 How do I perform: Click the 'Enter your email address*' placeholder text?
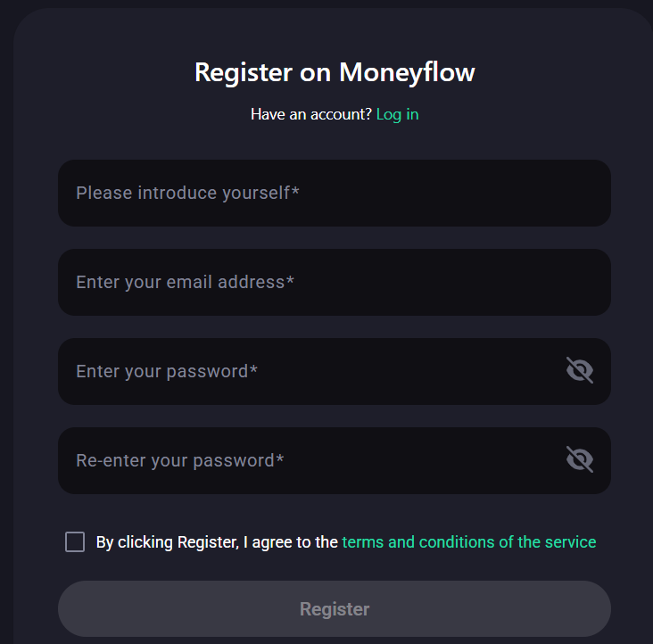[185, 282]
